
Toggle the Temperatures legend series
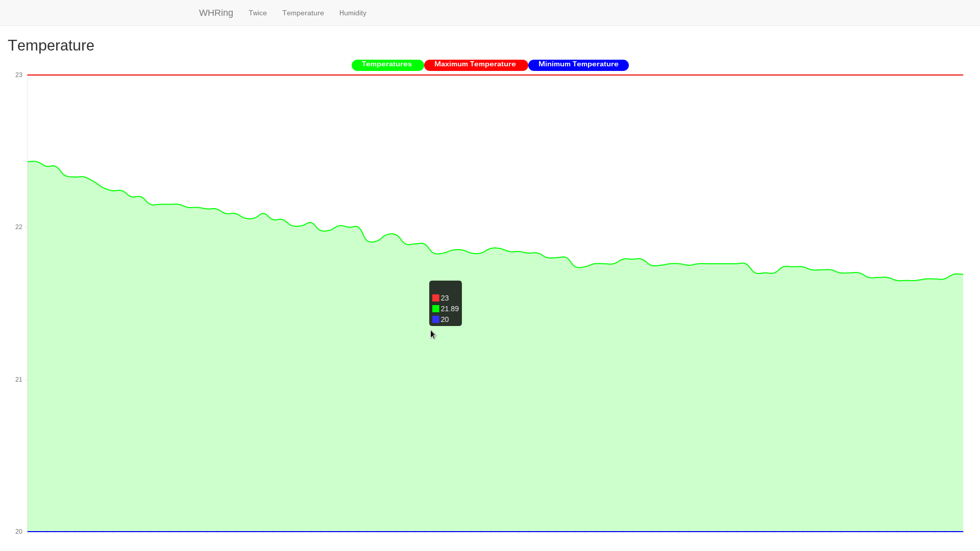point(387,65)
